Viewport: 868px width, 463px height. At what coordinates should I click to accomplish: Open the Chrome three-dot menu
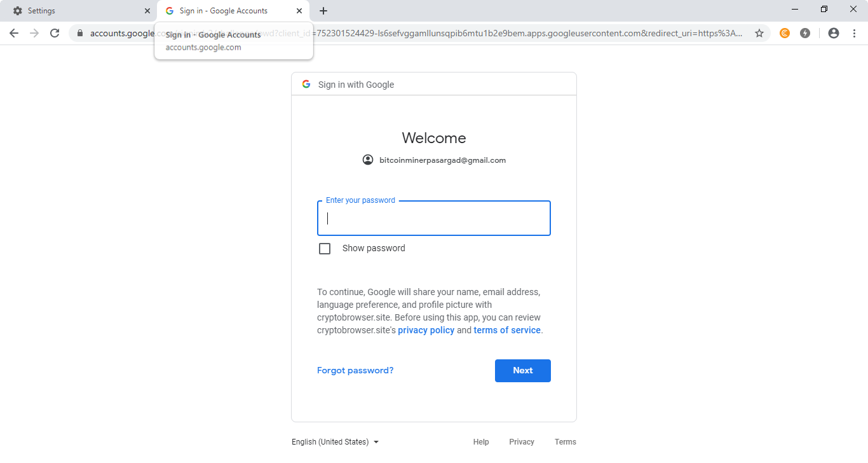pos(854,33)
